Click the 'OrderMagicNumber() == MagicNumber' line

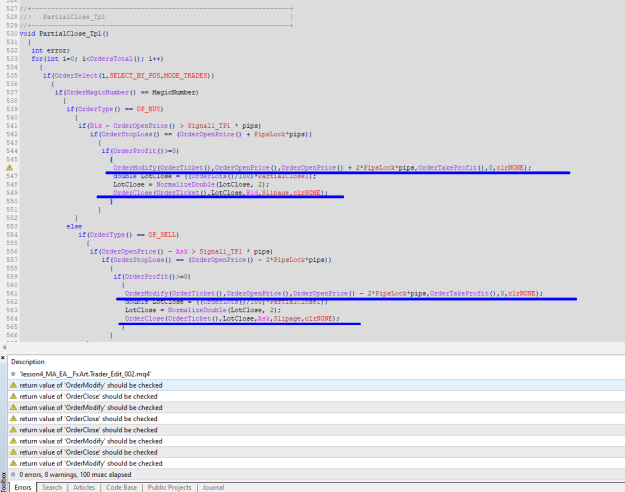click(126, 92)
